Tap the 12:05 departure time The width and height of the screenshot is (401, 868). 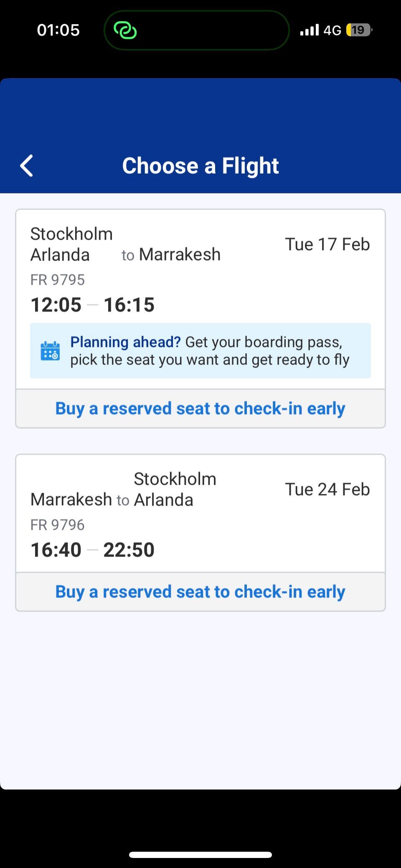point(56,305)
